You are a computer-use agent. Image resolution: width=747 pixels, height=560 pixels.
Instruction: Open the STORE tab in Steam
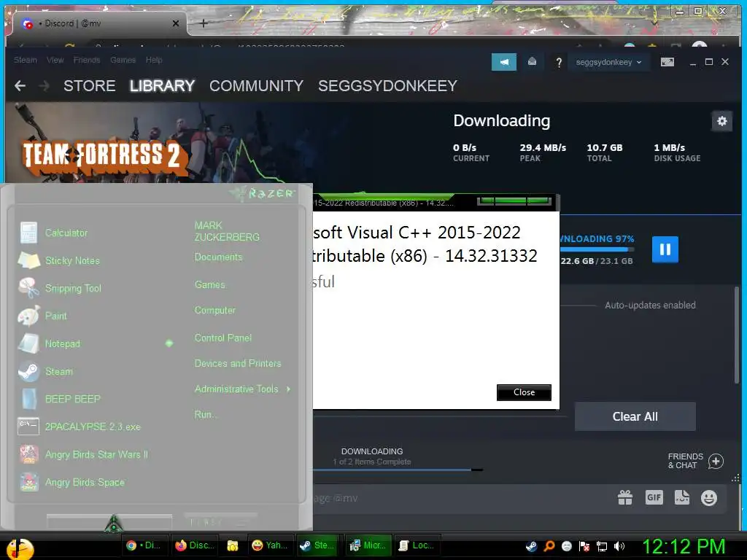click(x=90, y=86)
